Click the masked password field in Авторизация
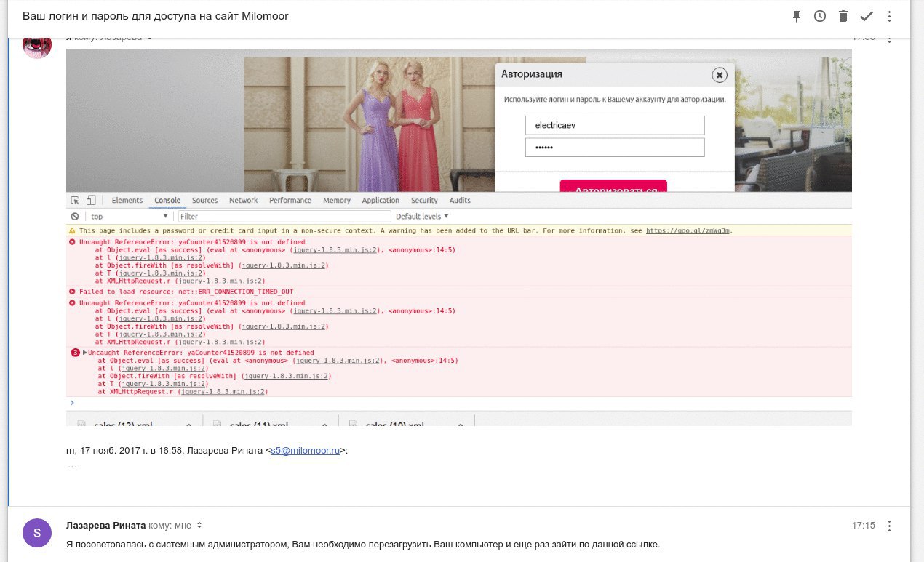This screenshot has width=924, height=562. 615,148
